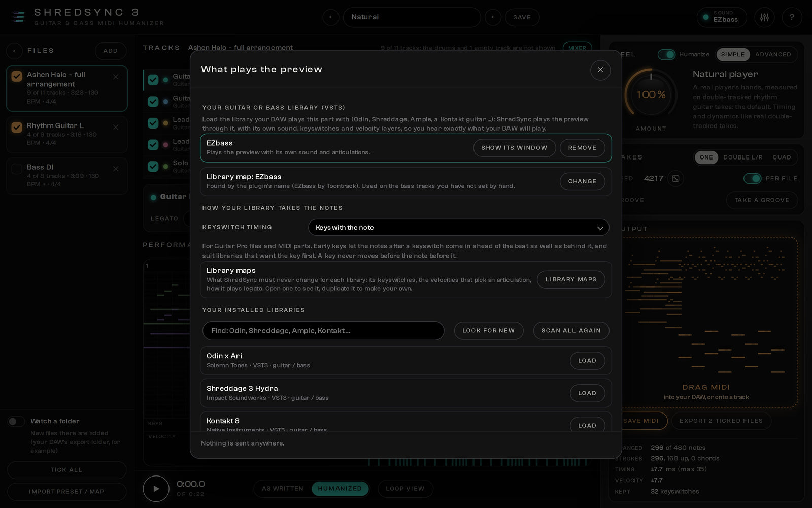Click Export 2 Ticked Files
The image size is (812, 508).
[721, 421]
